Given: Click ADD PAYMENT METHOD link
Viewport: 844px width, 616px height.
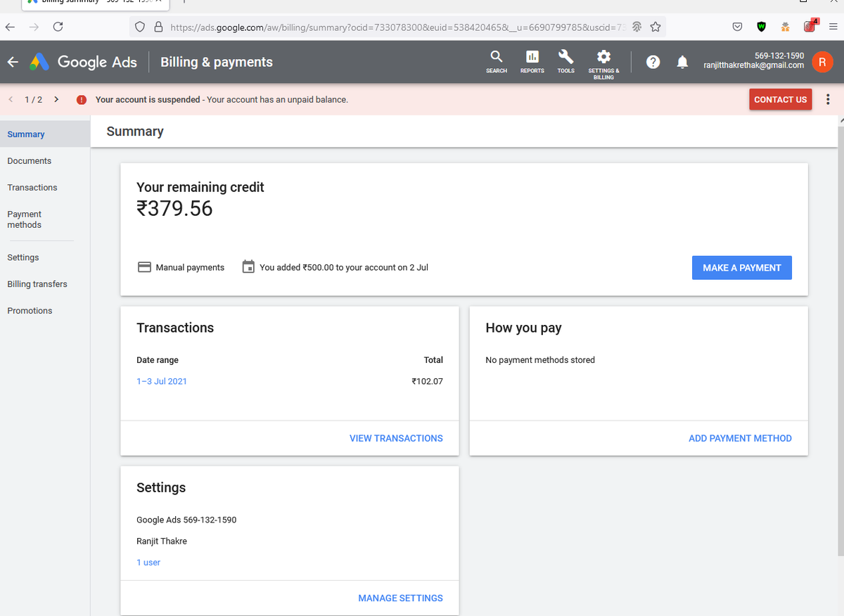Looking at the screenshot, I should coord(740,438).
